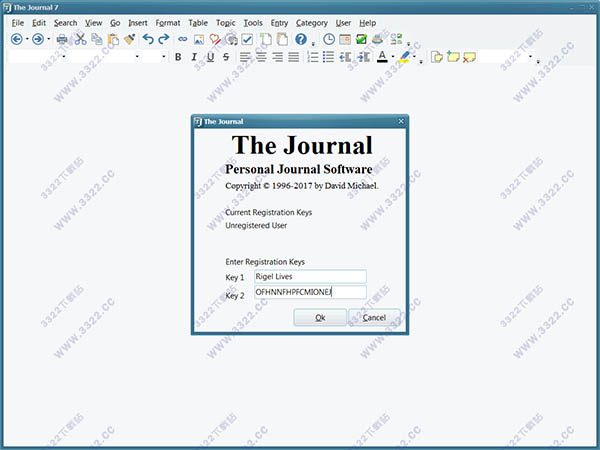This screenshot has width=600, height=450.
Task: Cut selection with scissors icon
Action: [x=80, y=39]
